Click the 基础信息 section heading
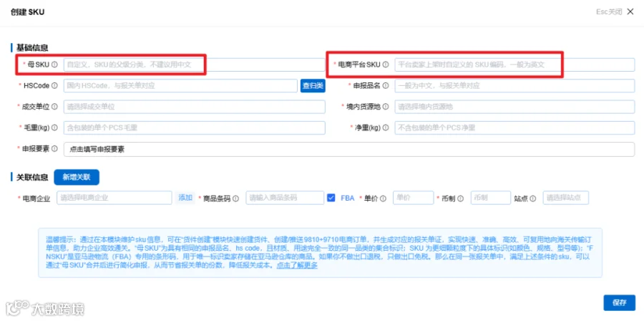 point(32,48)
